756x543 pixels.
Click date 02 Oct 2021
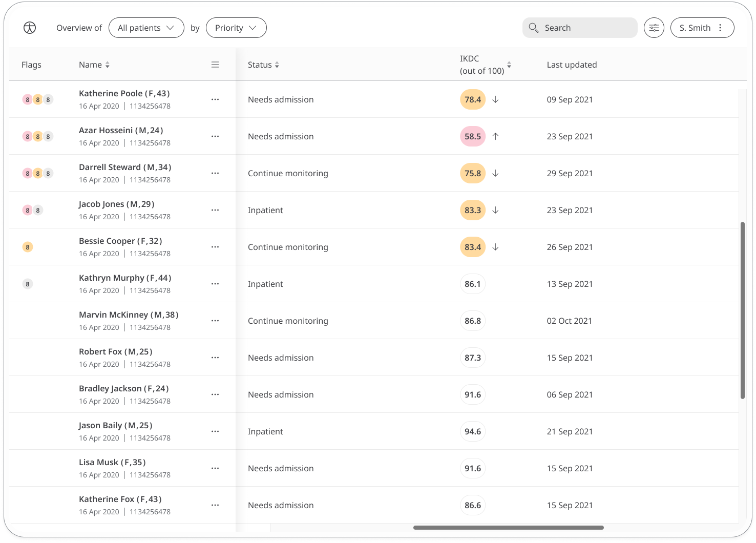coord(569,321)
